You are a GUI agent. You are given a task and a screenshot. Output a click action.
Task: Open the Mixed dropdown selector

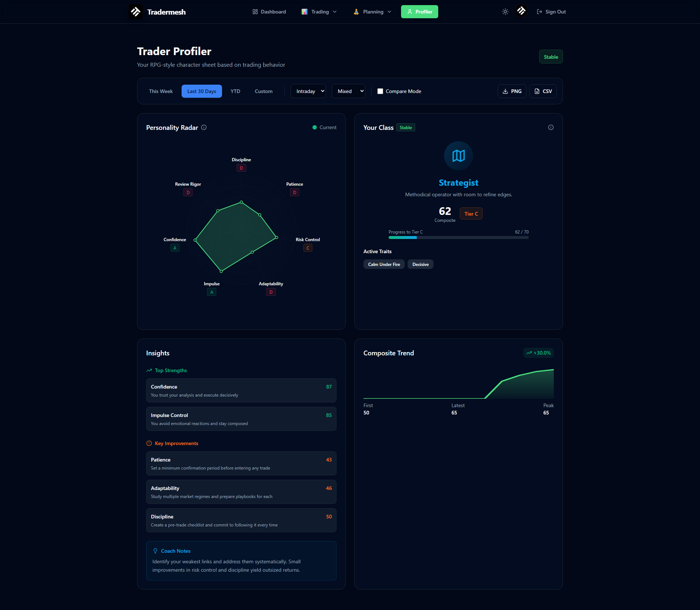click(x=349, y=91)
